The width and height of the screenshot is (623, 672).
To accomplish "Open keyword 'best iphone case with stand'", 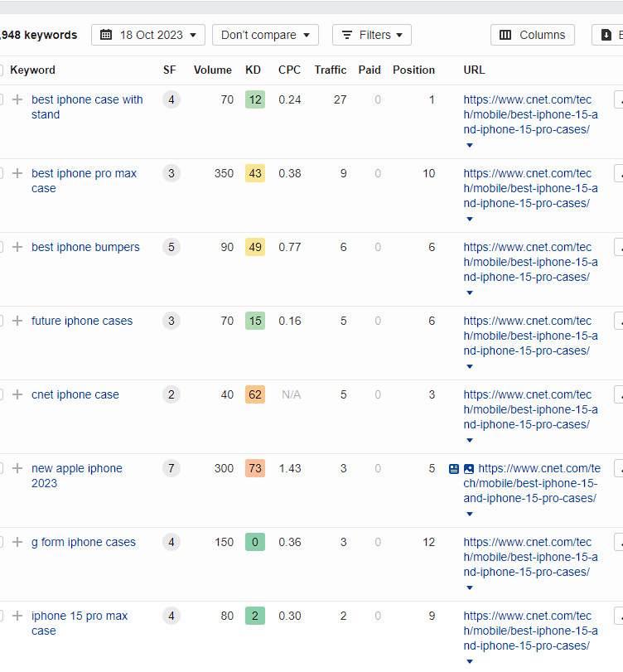I will point(87,107).
